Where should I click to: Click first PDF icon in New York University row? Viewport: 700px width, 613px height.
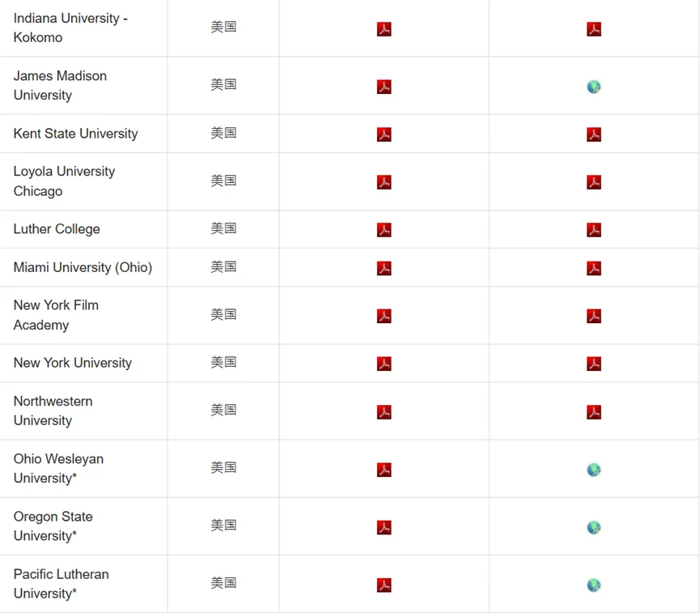(x=384, y=364)
